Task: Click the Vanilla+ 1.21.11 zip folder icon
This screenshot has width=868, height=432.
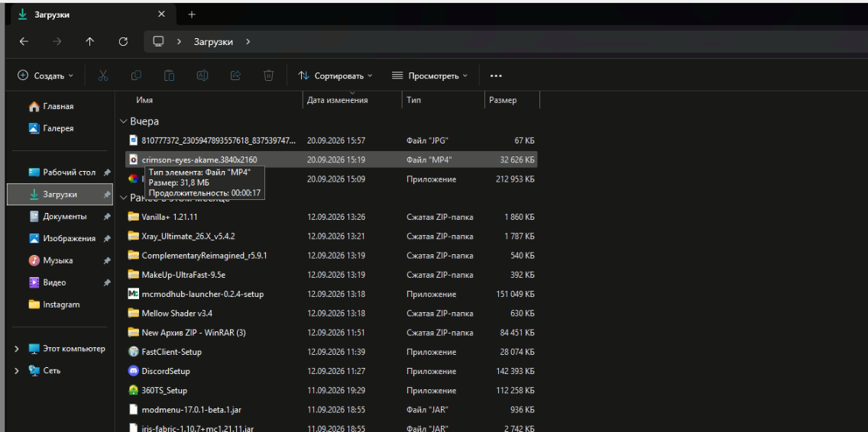Action: (x=133, y=217)
